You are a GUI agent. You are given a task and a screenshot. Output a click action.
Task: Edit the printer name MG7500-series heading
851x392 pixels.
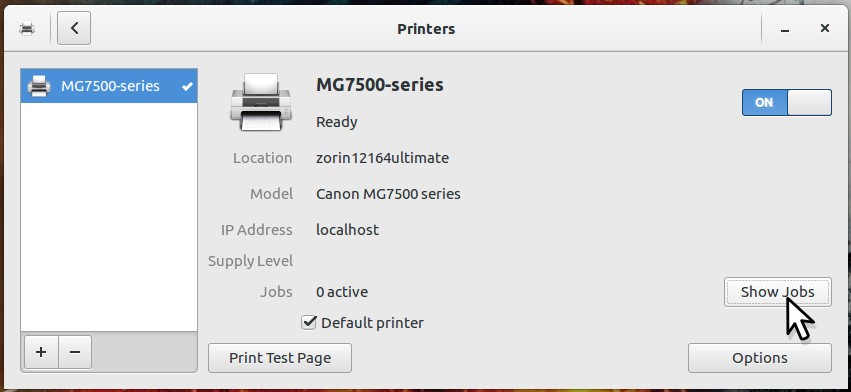point(380,85)
